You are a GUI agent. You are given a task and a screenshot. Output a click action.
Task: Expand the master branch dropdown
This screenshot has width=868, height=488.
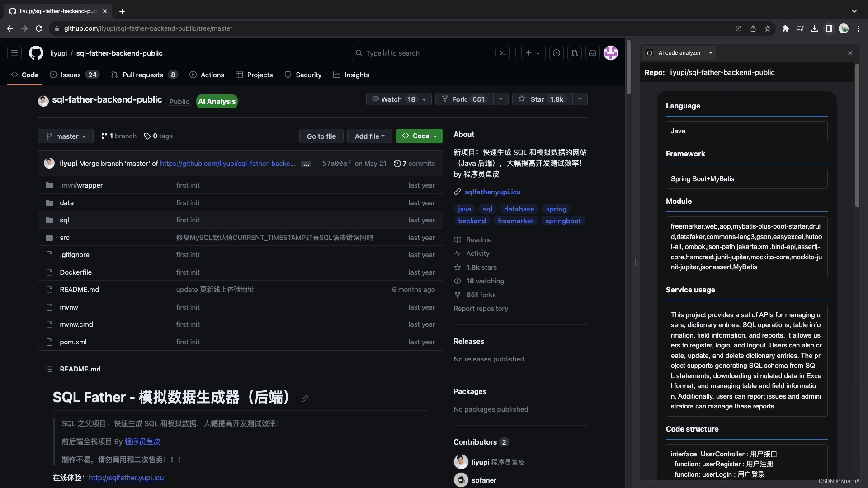[66, 136]
